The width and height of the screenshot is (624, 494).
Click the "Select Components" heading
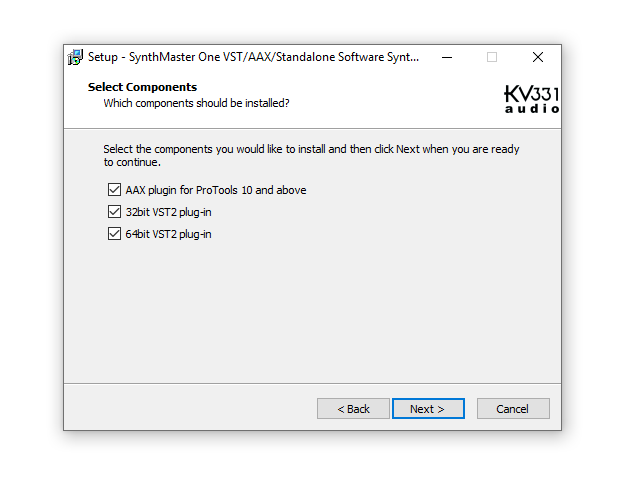[x=142, y=87]
